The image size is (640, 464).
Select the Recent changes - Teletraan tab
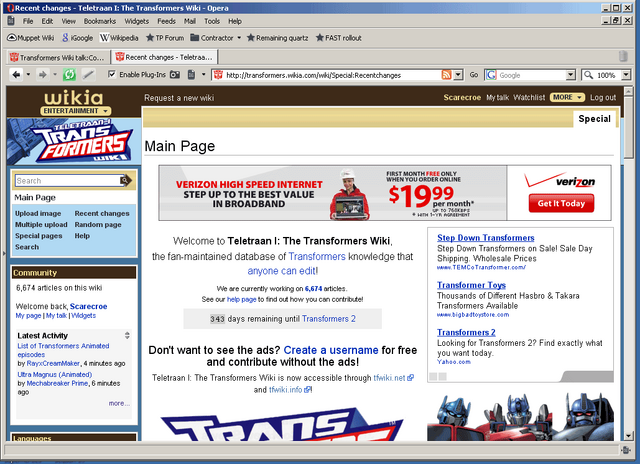[164, 57]
